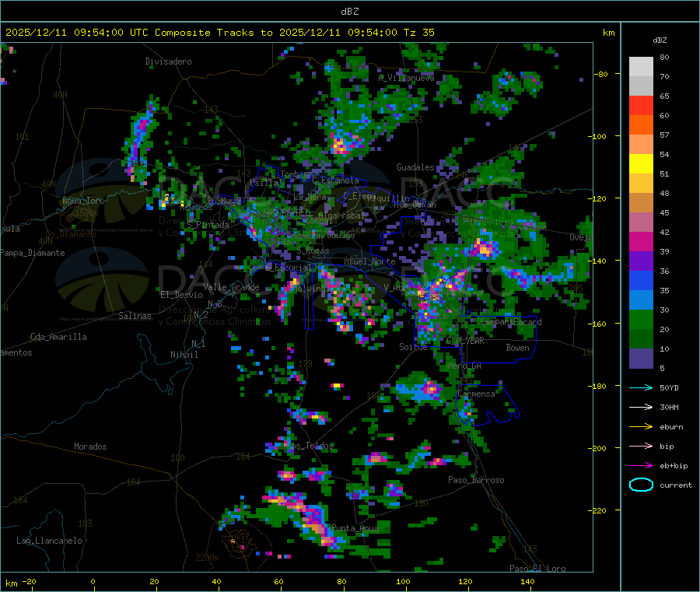Click the 45 dBZ brown legend swatch
Screen dimensions: 700x592
(641, 203)
